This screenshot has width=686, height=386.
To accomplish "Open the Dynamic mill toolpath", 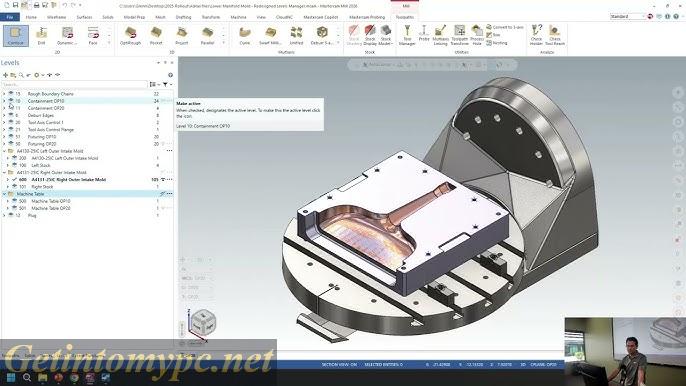I will (67, 36).
